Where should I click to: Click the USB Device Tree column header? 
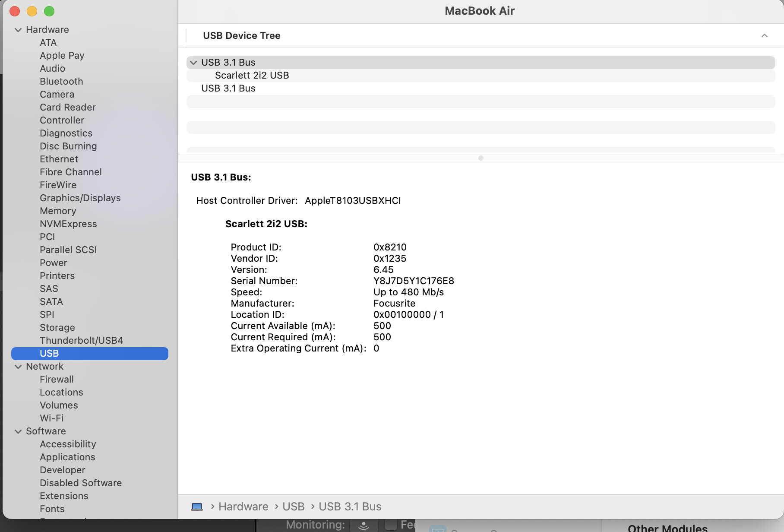[x=242, y=35]
